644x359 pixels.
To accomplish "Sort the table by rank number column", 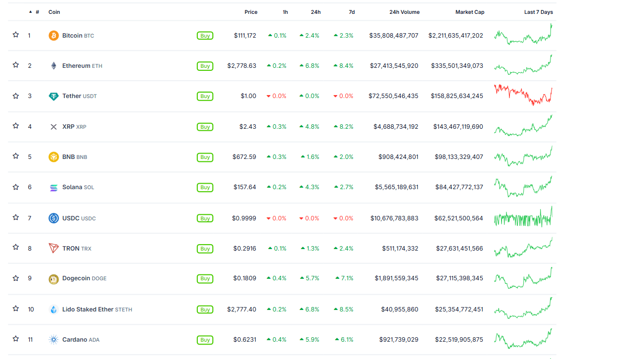I will pos(37,12).
